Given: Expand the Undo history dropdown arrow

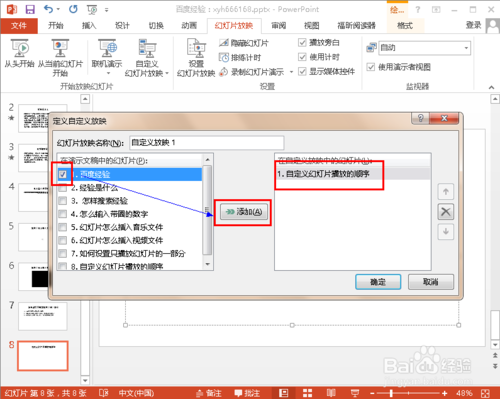Looking at the screenshot, I should tap(59, 9).
